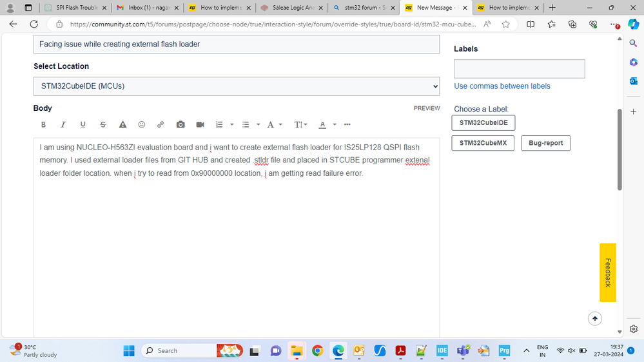Switch to SPI Flash Trouble tab

click(x=75, y=7)
